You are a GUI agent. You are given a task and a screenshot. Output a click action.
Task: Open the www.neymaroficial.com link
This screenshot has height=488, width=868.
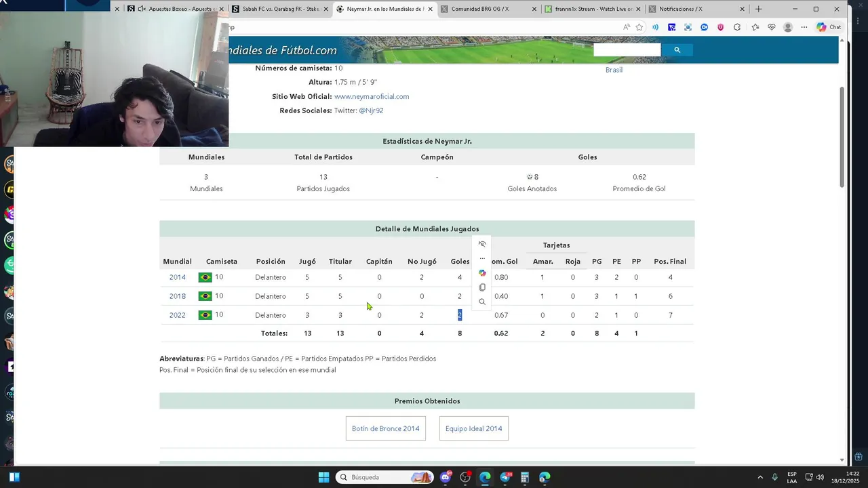pyautogui.click(x=372, y=96)
